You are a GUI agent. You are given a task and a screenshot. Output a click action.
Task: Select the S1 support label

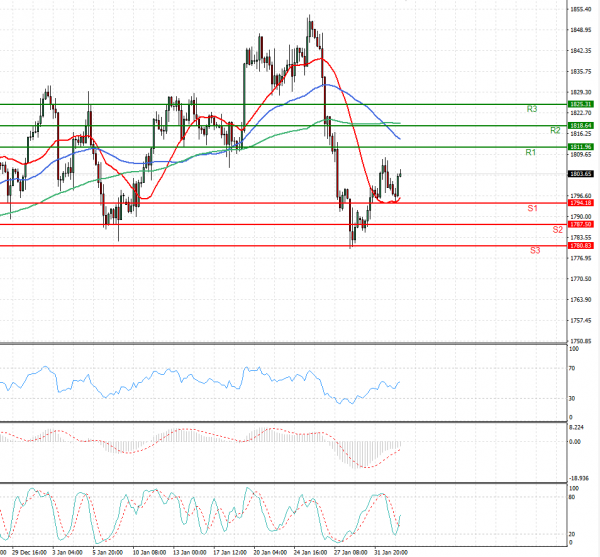coord(535,208)
